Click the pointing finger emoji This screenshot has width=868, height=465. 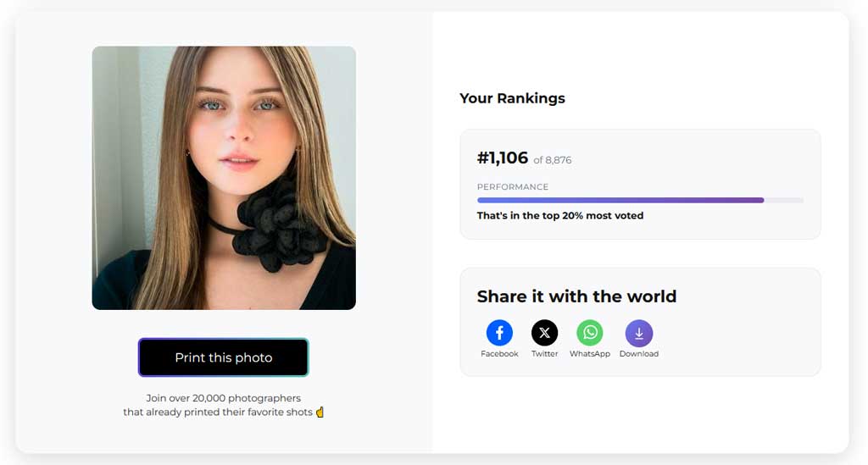point(320,412)
